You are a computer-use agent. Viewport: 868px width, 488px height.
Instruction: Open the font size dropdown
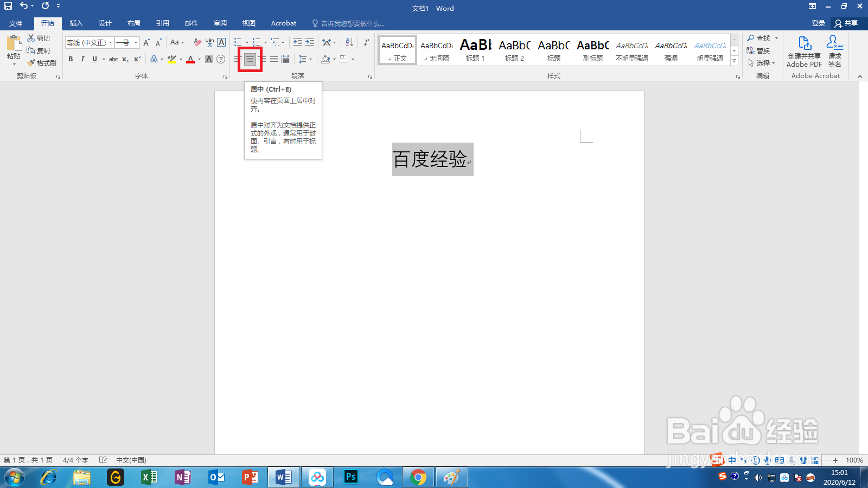point(136,42)
